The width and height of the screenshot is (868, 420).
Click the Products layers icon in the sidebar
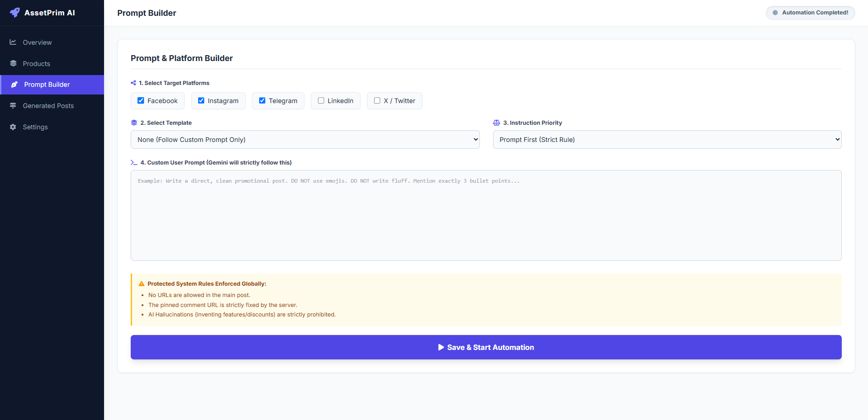tap(13, 63)
